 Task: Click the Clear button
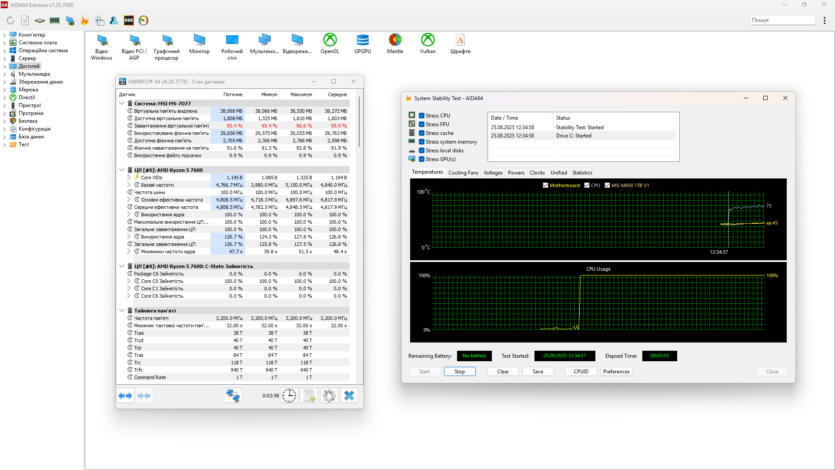(x=503, y=372)
